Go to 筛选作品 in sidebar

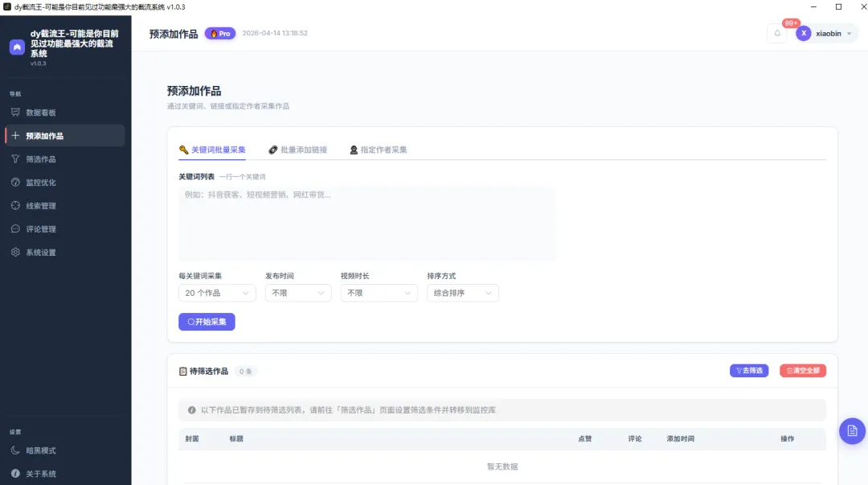click(x=65, y=159)
